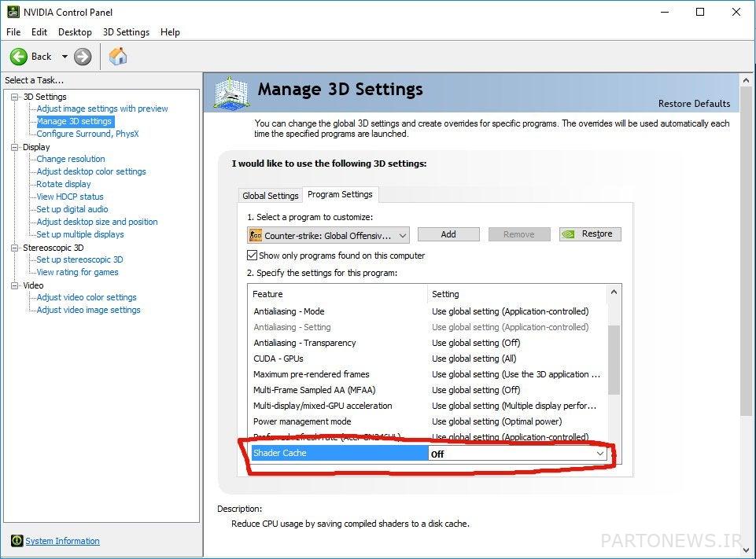Collapse the Display tree node
The image size is (756, 559).
click(x=14, y=147)
